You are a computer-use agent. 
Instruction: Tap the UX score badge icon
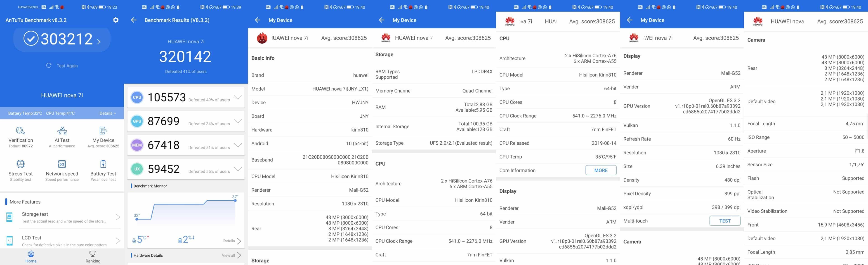[137, 169]
